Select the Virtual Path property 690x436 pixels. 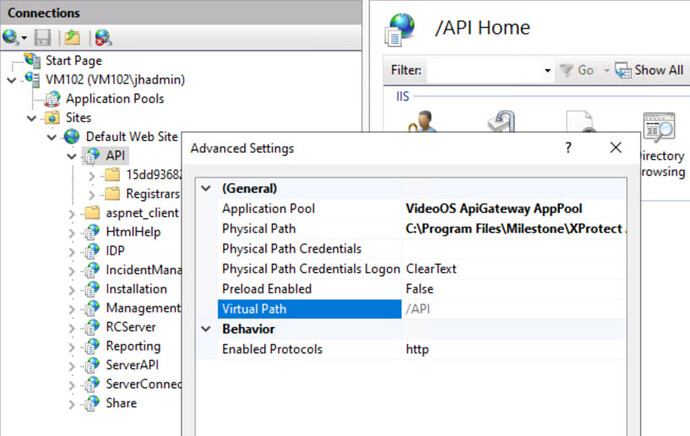[309, 309]
